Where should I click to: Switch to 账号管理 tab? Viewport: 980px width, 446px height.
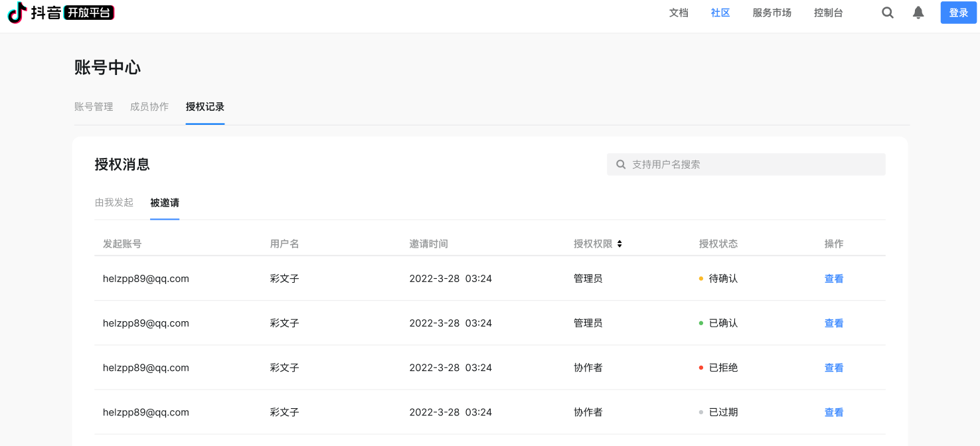(x=94, y=106)
